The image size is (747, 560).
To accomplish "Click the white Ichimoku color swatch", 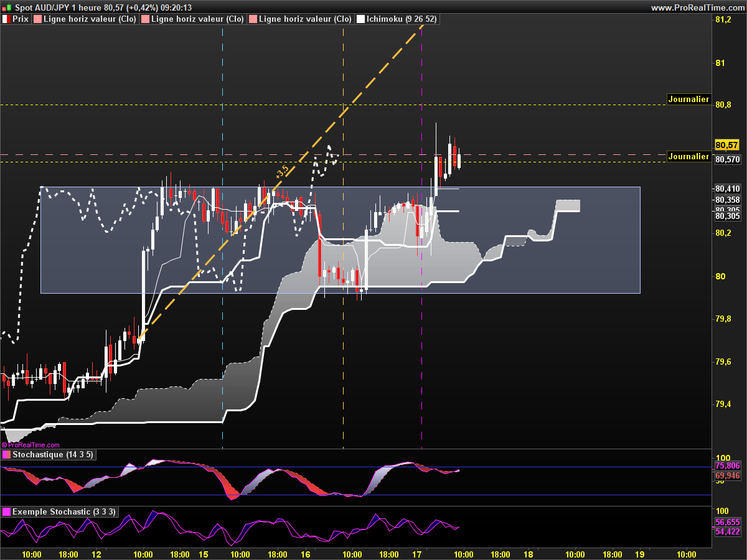I will click(360, 19).
